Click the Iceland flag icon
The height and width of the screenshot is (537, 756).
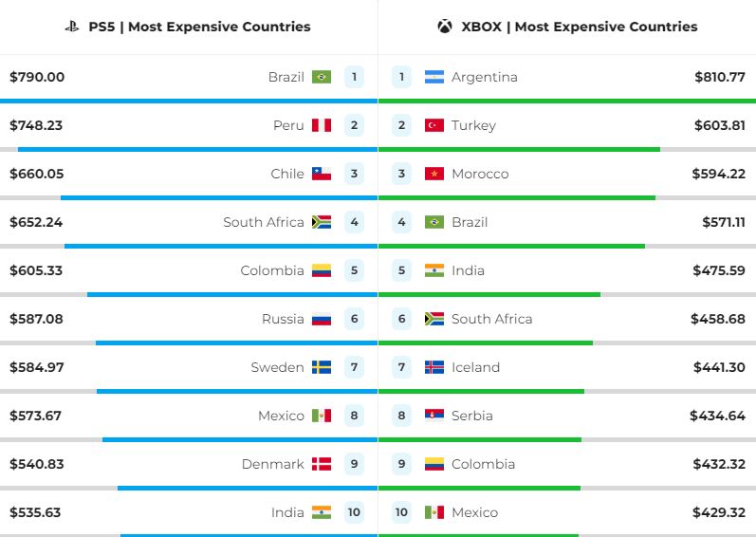coord(434,367)
